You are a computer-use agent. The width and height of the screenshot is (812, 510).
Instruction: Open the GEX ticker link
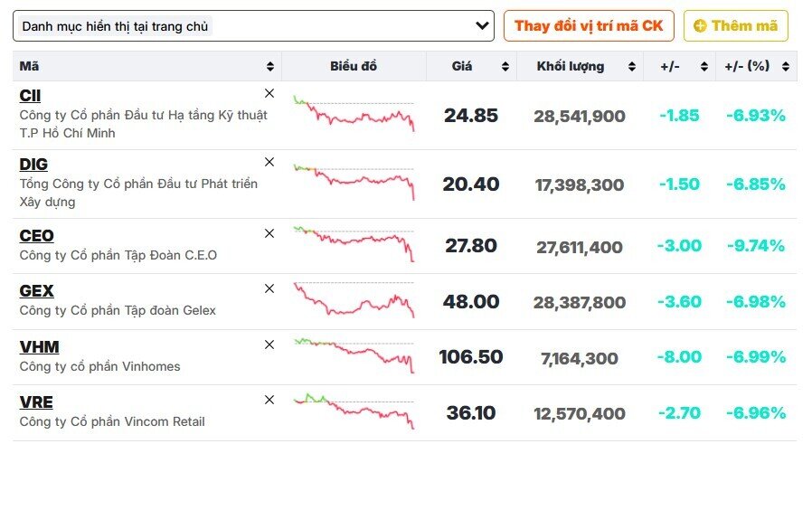(37, 291)
